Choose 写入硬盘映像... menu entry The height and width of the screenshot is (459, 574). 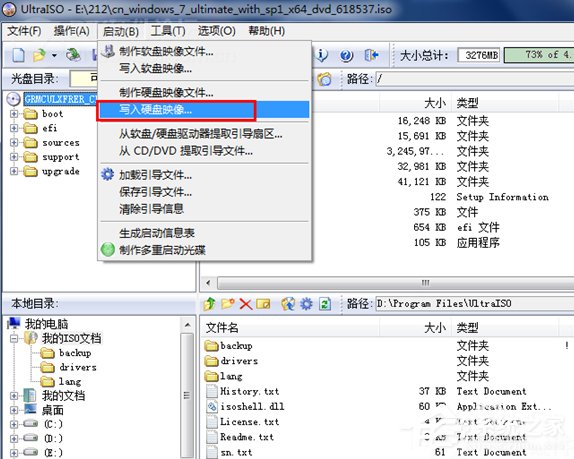coord(204,109)
